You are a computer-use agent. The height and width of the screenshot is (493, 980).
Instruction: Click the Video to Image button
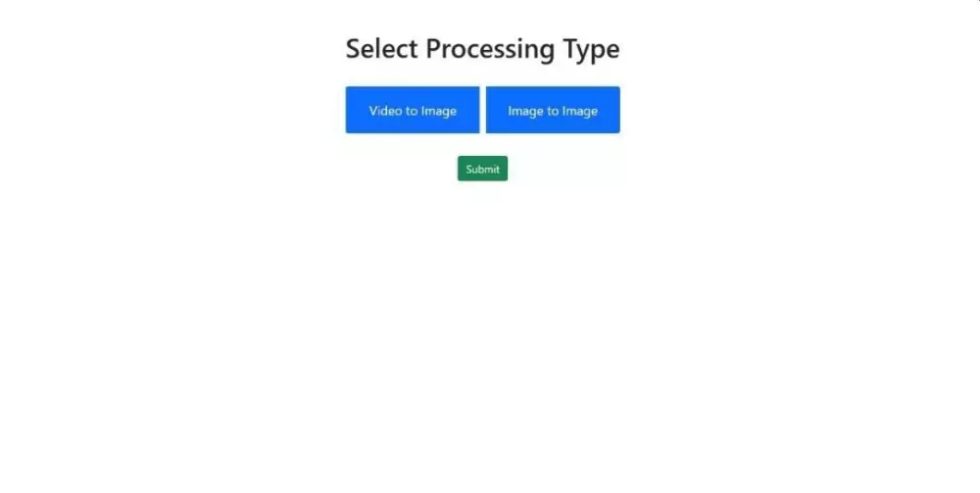click(413, 110)
